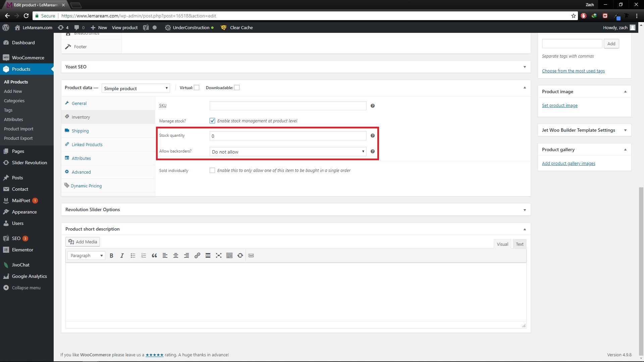Switch editor to Text tab
The image size is (644, 362).
point(520,244)
